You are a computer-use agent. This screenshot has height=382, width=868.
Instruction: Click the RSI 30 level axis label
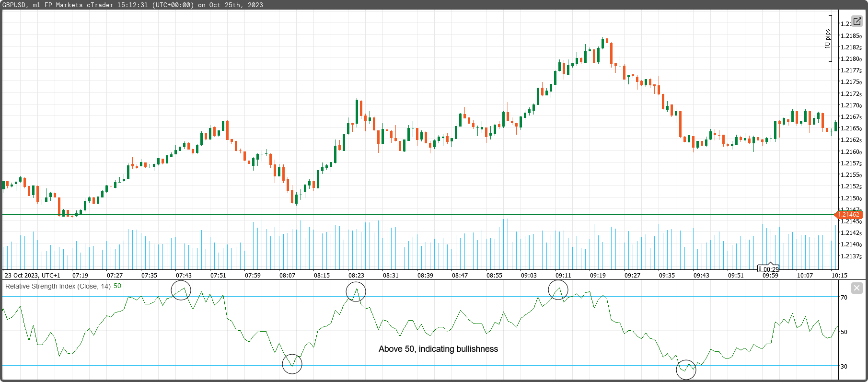(844, 366)
